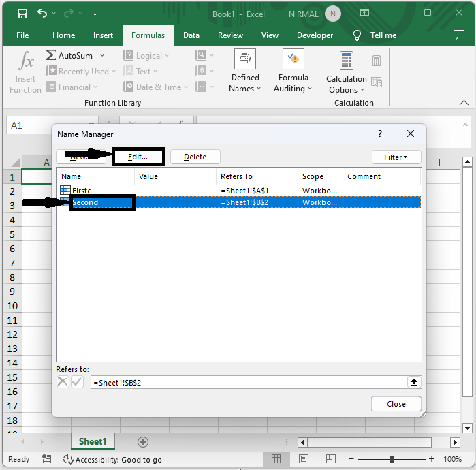Click the cancel X beside Refers to
Screen dimensions: 476x470
(x=63, y=382)
